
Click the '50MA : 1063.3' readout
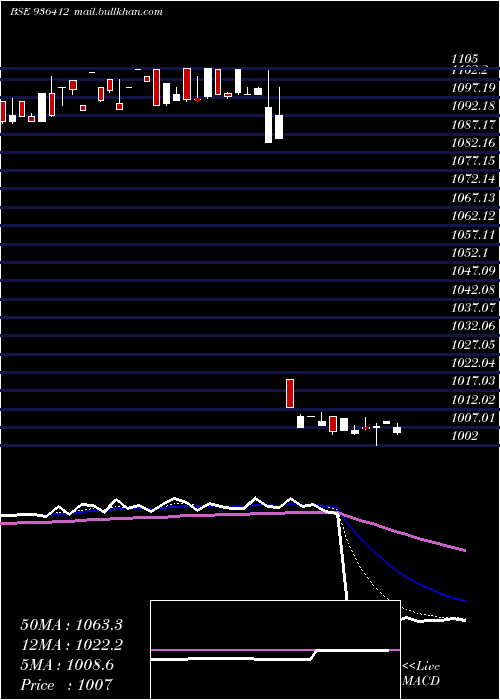(x=71, y=625)
